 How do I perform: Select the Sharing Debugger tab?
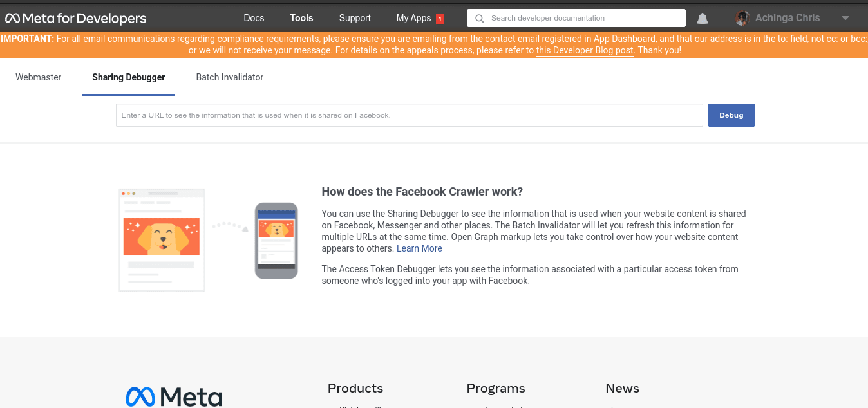tap(129, 77)
